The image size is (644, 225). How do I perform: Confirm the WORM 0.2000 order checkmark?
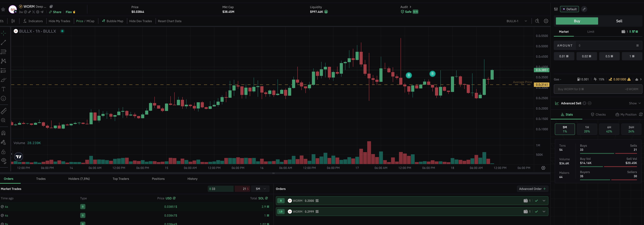(x=536, y=201)
